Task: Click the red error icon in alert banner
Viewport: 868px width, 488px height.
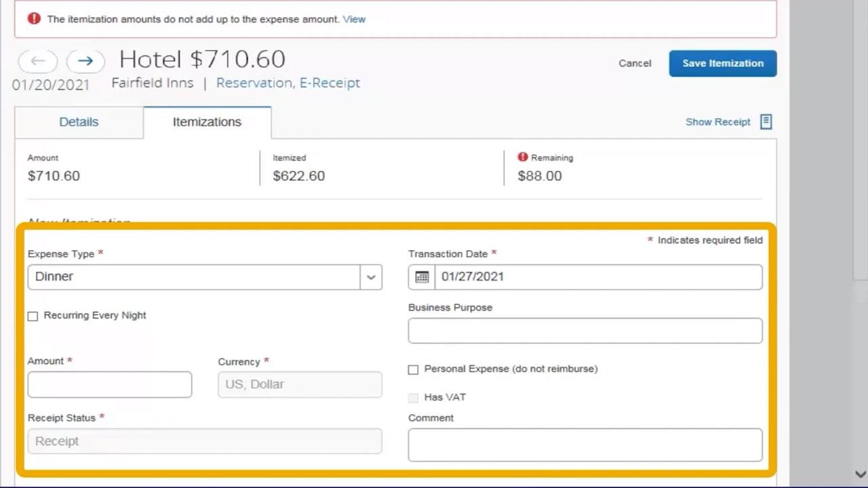Action: 34,18
